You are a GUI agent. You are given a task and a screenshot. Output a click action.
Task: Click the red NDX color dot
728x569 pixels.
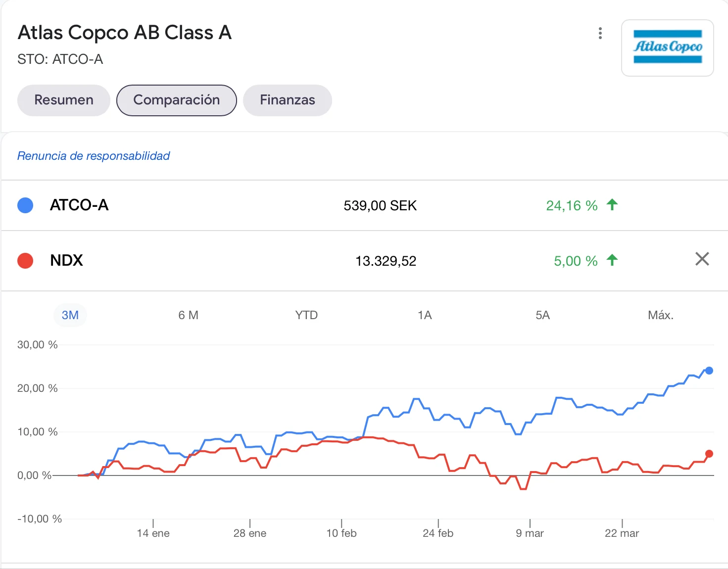(25, 261)
